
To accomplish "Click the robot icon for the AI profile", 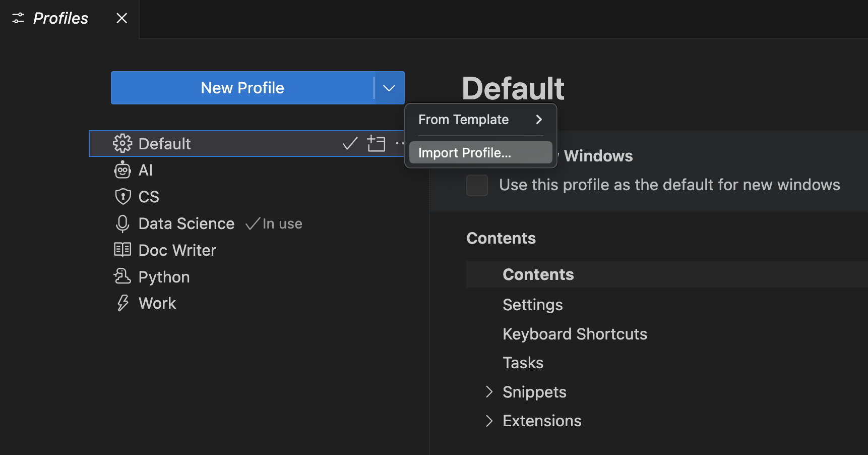I will (x=122, y=170).
